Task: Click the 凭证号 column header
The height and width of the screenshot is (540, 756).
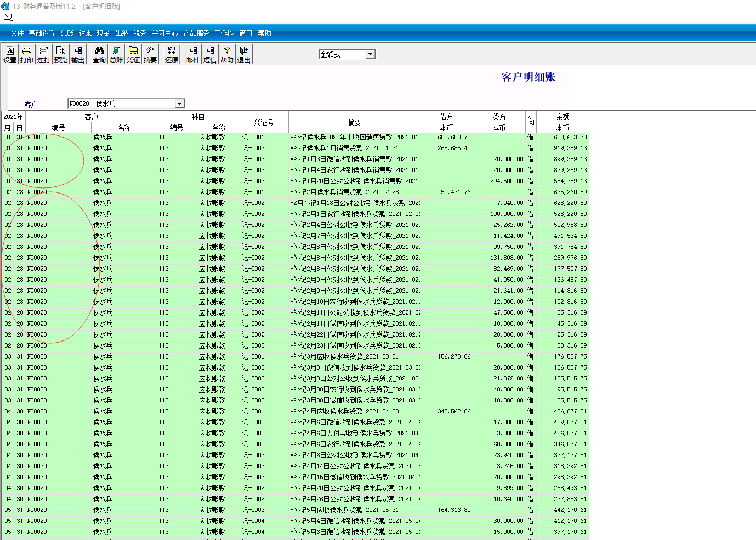Action: pyautogui.click(x=264, y=122)
